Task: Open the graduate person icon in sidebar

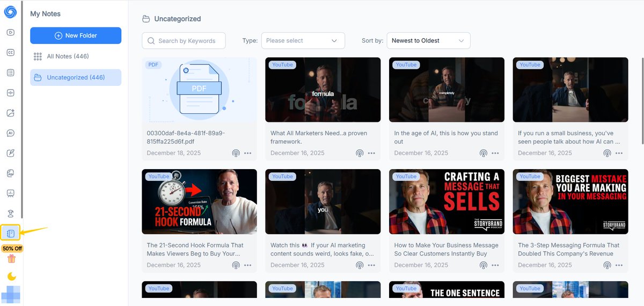Action: (10, 214)
